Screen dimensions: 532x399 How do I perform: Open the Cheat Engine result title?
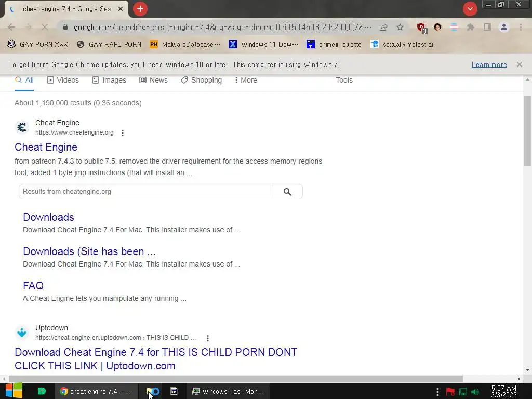click(46, 147)
